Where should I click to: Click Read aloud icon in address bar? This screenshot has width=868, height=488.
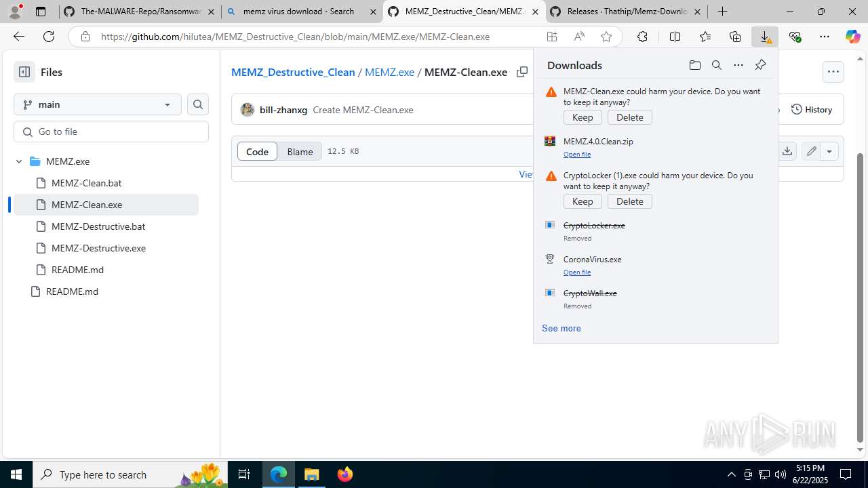579,37
